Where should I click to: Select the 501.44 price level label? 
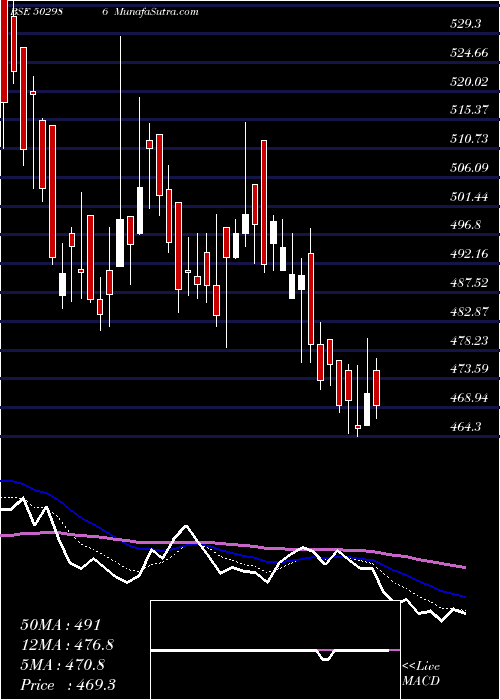click(x=469, y=197)
